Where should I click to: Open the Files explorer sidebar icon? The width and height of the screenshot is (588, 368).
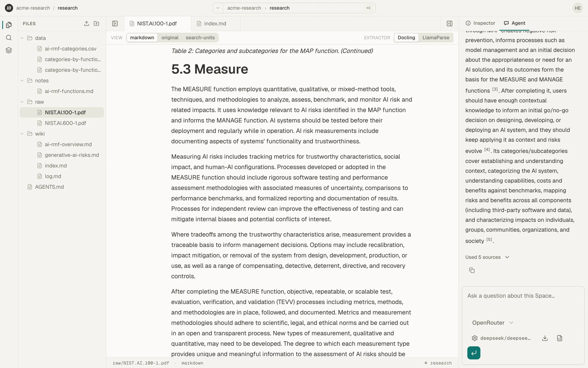9,25
